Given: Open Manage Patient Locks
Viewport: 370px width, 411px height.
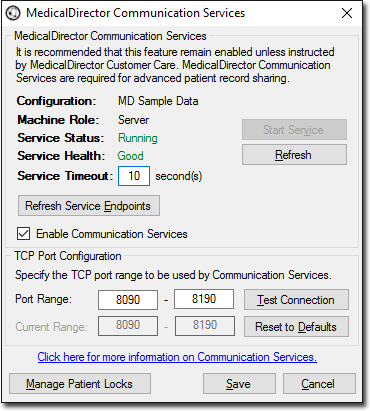Looking at the screenshot, I should tap(80, 384).
